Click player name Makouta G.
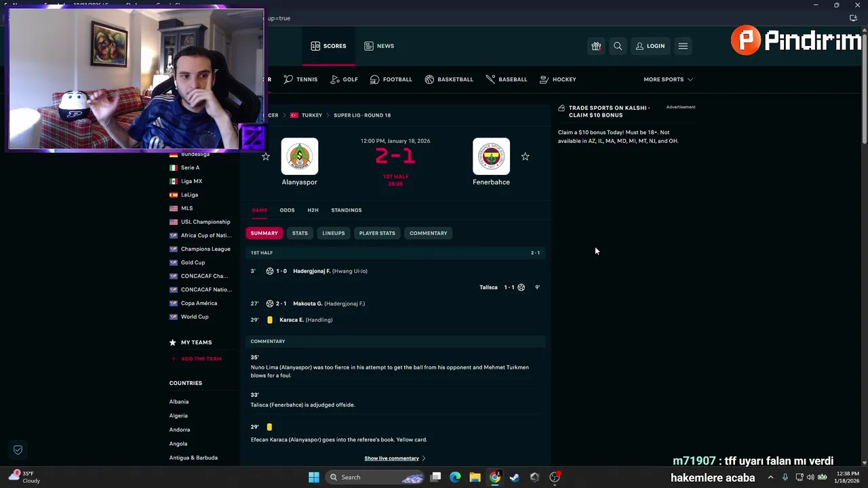The height and width of the screenshot is (488, 868). tap(307, 304)
